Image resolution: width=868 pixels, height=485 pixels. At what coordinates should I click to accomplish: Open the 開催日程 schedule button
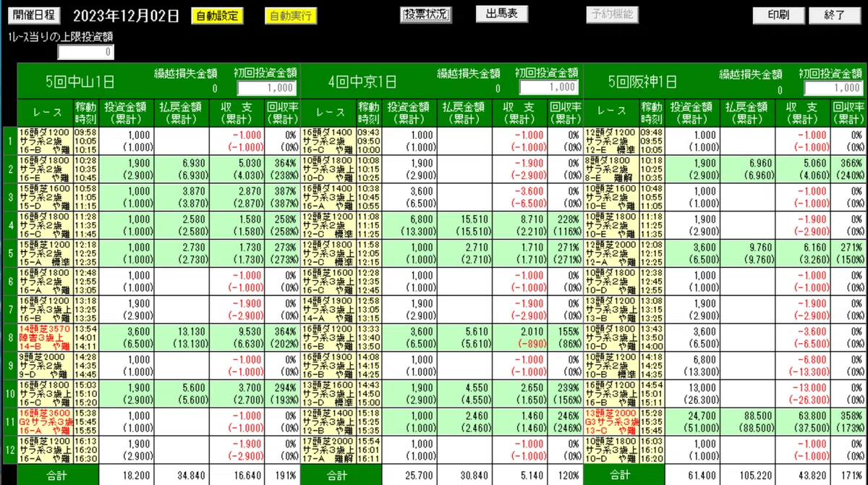(35, 15)
